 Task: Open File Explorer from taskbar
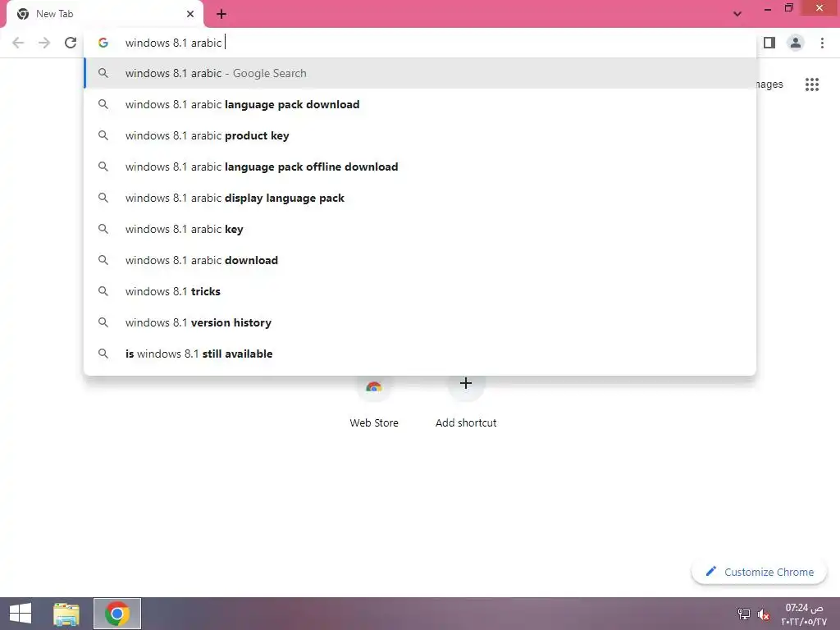point(66,614)
